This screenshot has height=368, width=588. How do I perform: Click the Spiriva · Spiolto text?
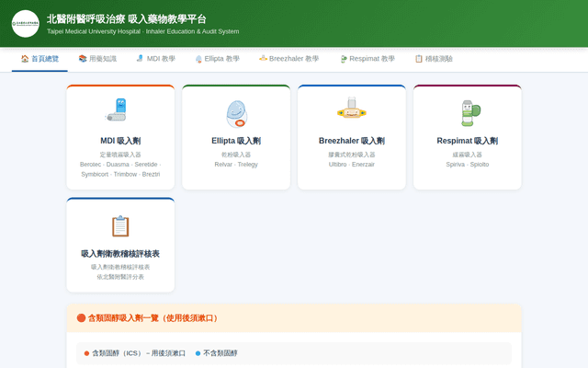coord(468,165)
